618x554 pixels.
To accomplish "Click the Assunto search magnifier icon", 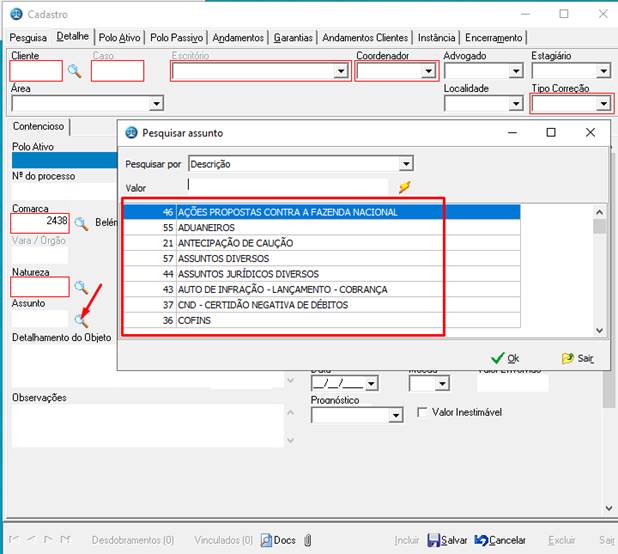I will [81, 321].
